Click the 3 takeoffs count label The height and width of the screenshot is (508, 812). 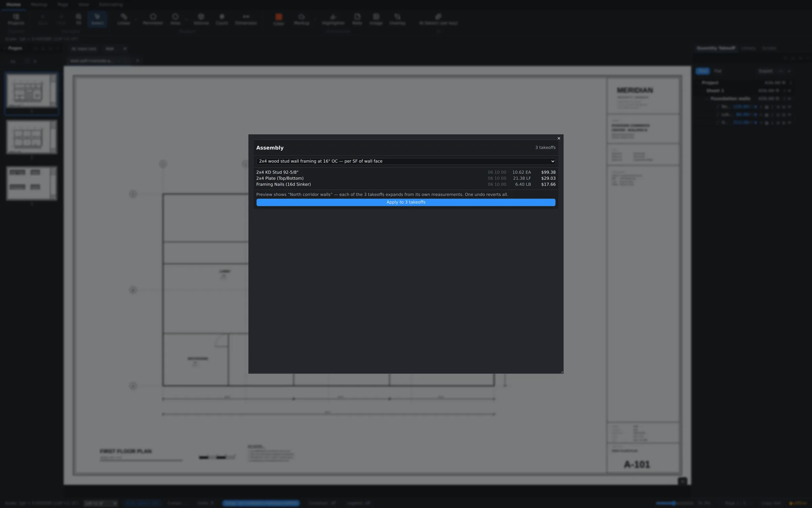pyautogui.click(x=545, y=148)
